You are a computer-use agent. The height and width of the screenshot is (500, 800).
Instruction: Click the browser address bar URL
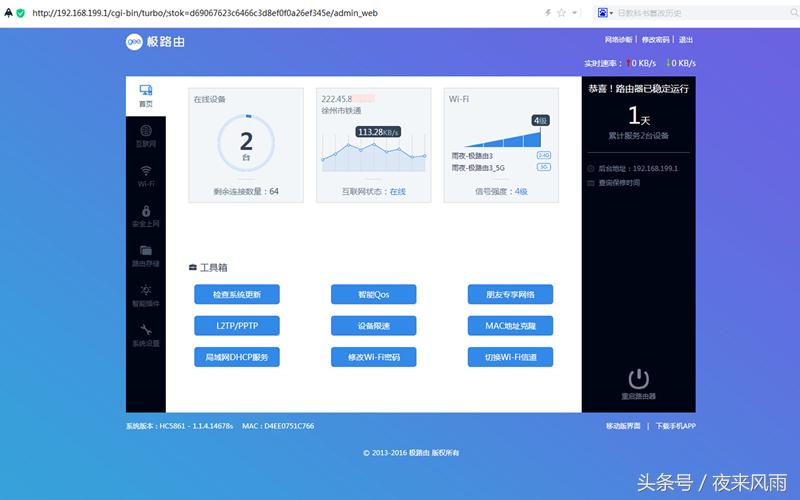coord(205,13)
